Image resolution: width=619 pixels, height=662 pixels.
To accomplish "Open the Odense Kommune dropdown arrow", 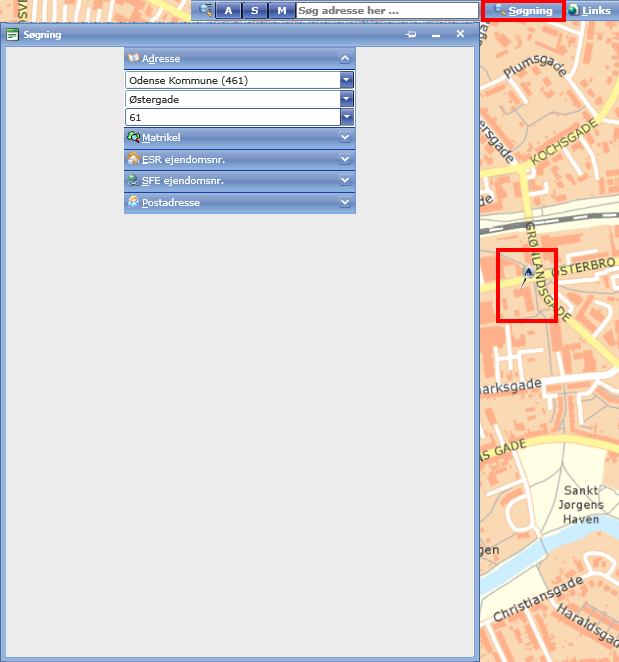I will pos(346,80).
